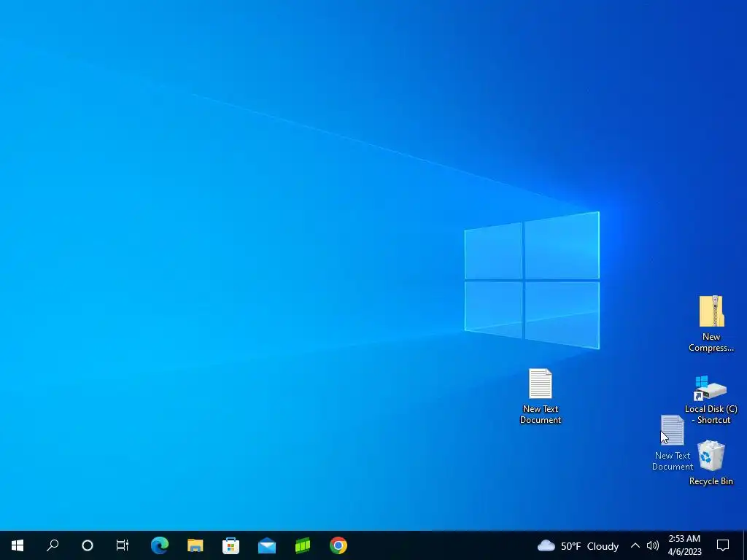Viewport: 747px width, 560px height.
Task: Select the Recycle Bin icon
Action: click(711, 456)
